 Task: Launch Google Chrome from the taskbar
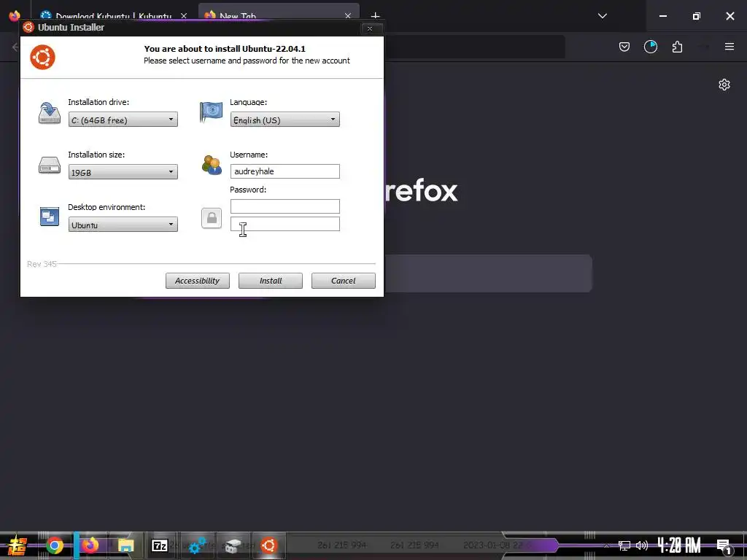click(x=54, y=545)
